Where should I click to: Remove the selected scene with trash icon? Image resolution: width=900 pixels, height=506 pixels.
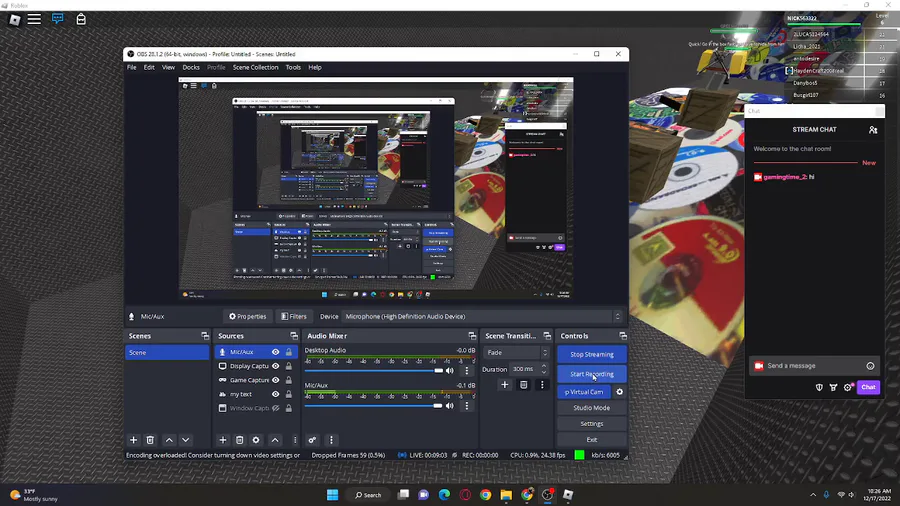click(150, 440)
